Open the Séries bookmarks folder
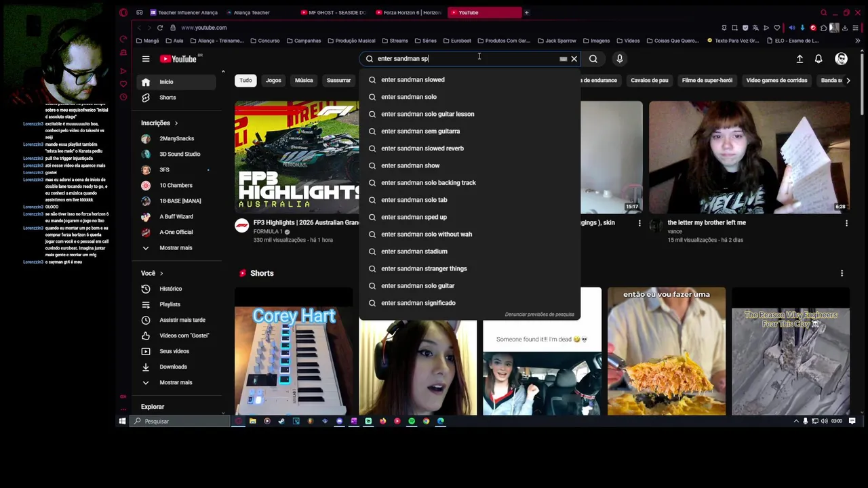 [425, 41]
